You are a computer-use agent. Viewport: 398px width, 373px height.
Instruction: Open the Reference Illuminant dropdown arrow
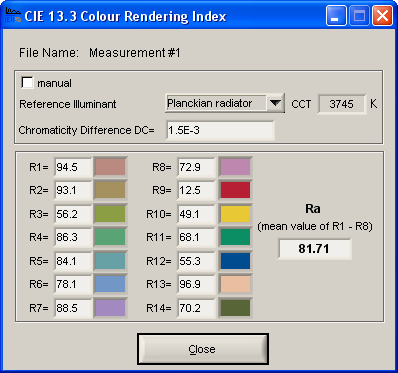pyautogui.click(x=275, y=103)
